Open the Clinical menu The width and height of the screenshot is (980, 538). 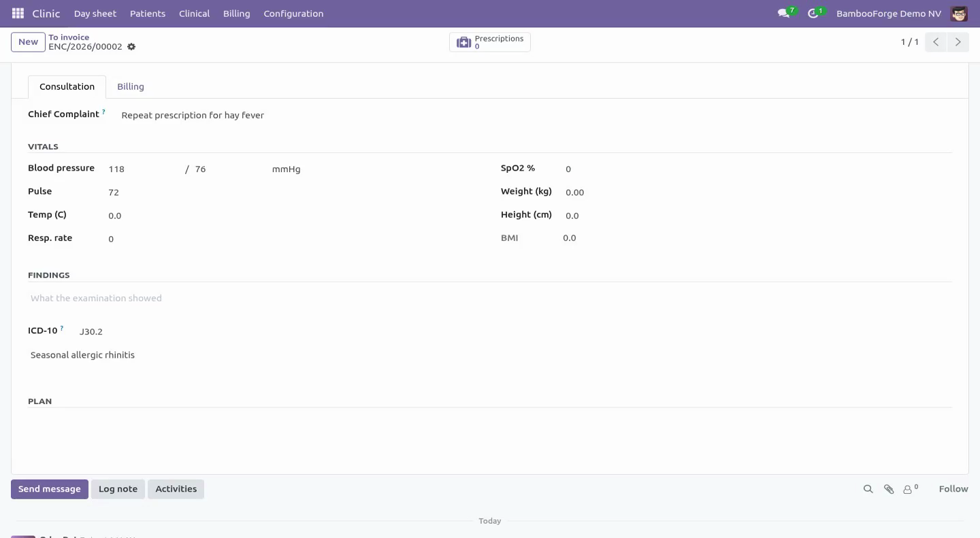(194, 14)
